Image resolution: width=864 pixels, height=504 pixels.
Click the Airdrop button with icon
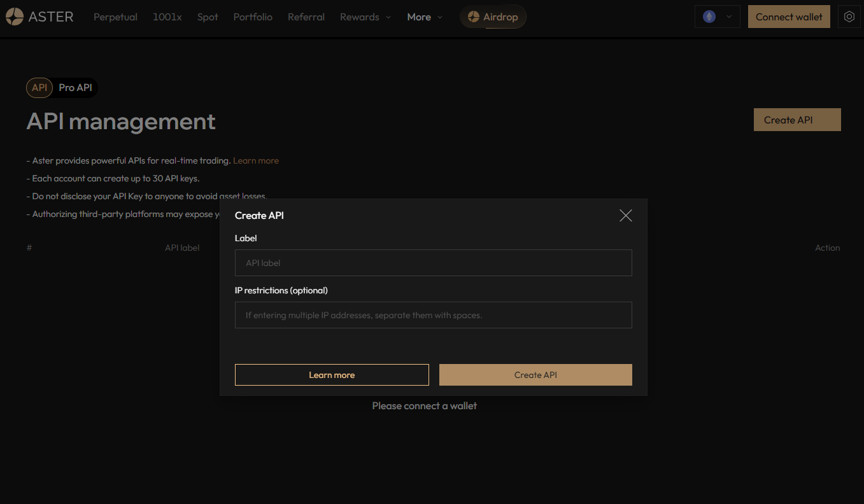[x=493, y=17]
